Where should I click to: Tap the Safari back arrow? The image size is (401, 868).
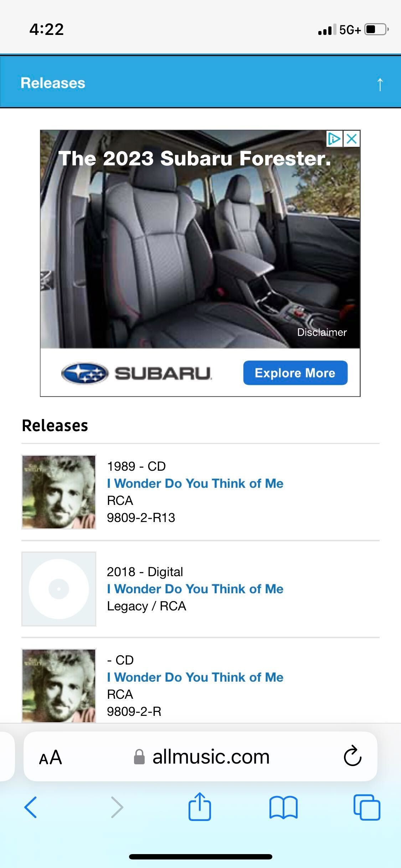pos(30,807)
